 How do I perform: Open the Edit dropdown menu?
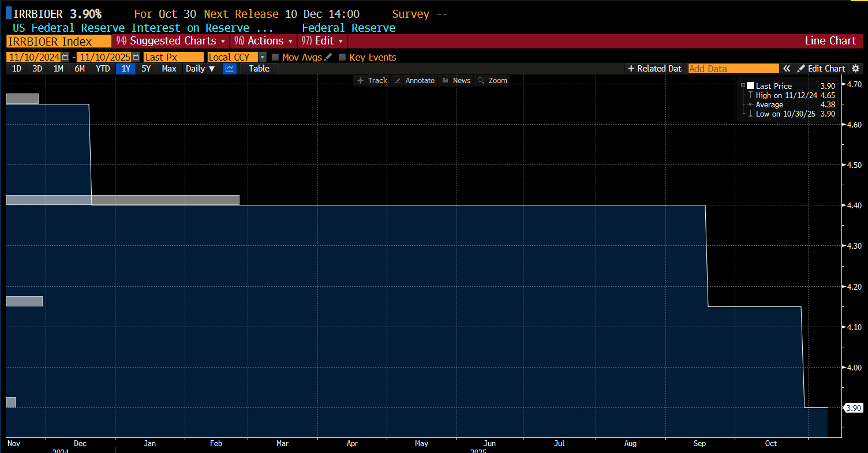322,41
